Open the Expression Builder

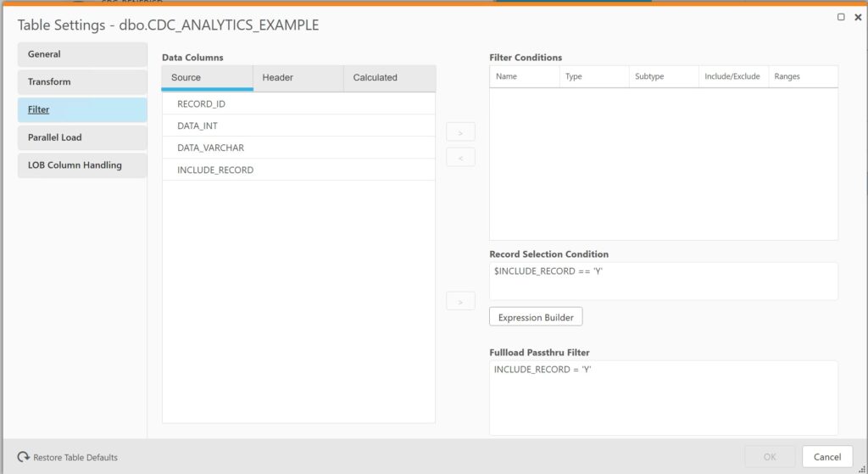click(536, 317)
